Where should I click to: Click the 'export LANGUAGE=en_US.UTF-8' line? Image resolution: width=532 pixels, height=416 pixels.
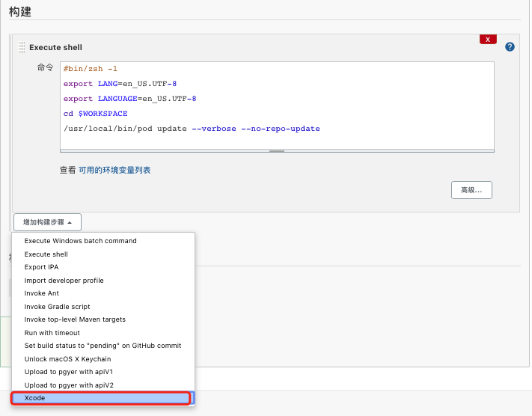coord(129,99)
